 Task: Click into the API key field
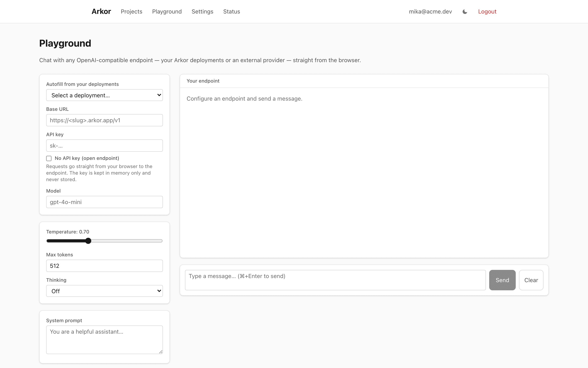coord(105,146)
